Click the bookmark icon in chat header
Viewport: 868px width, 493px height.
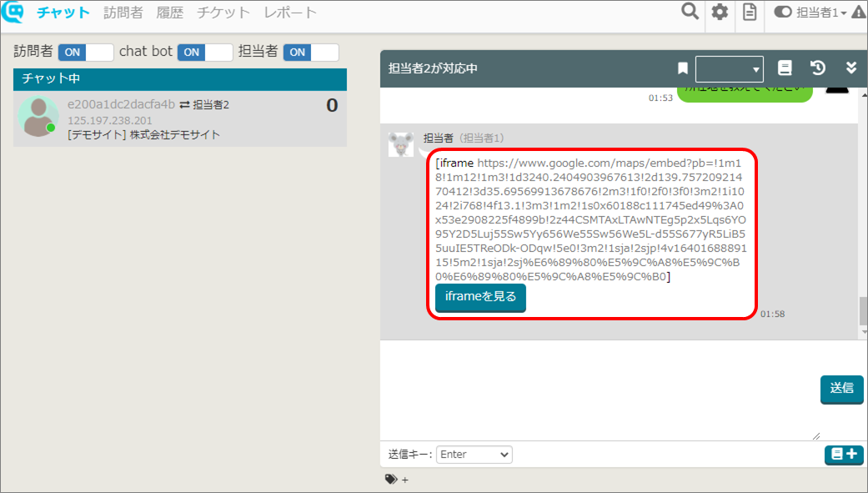click(x=683, y=68)
